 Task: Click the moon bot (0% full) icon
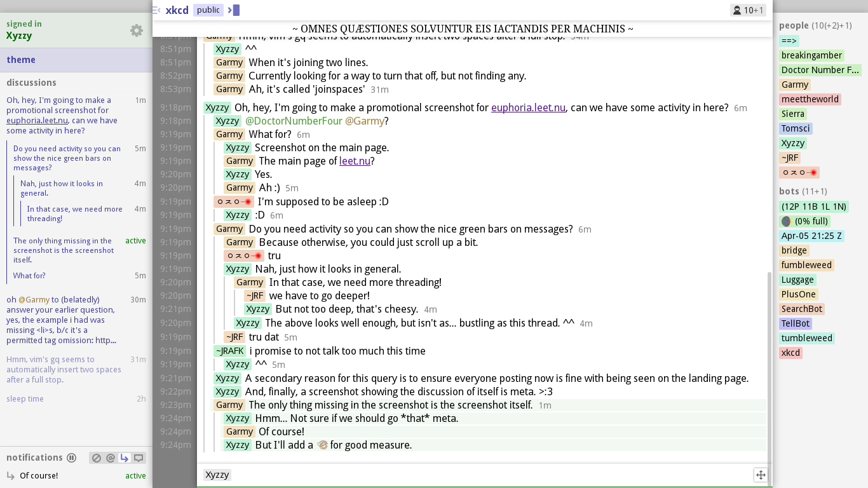(786, 221)
